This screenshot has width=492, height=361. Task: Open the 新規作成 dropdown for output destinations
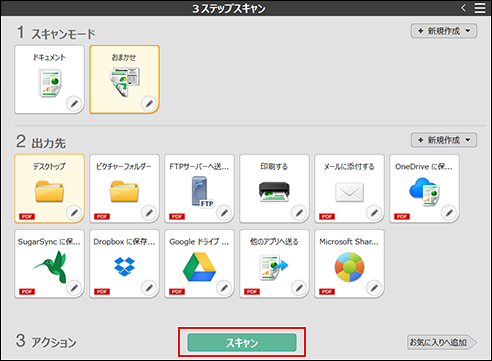click(444, 140)
